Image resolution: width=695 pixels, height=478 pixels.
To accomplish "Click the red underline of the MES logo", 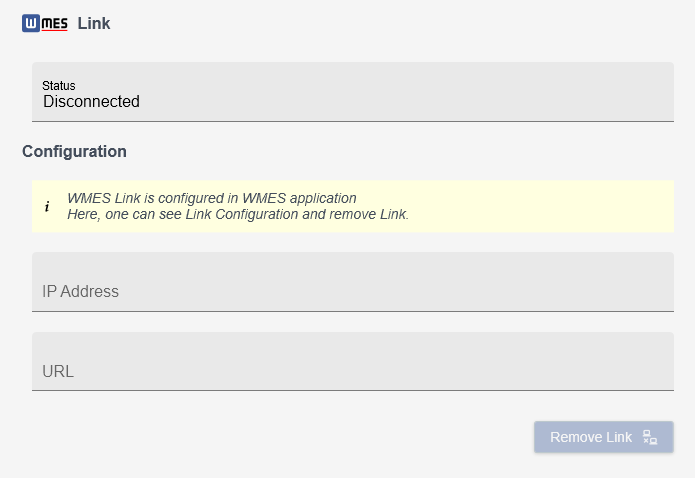I will point(55,30).
